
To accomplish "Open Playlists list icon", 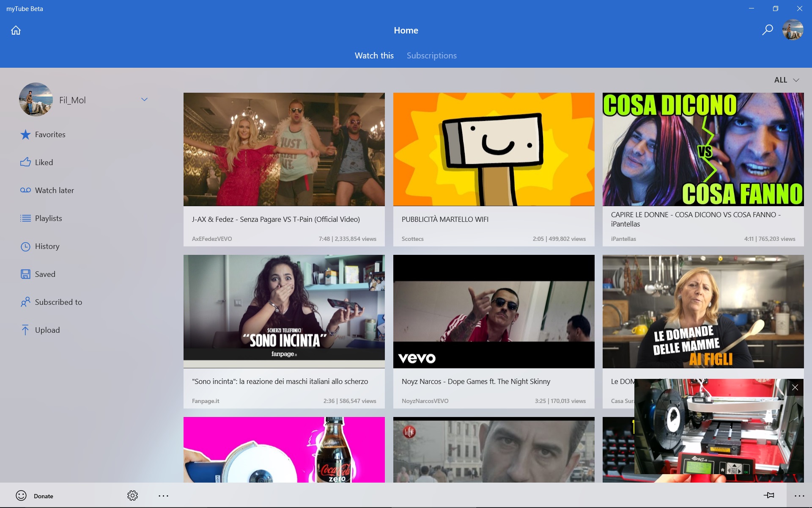I will coord(25,218).
